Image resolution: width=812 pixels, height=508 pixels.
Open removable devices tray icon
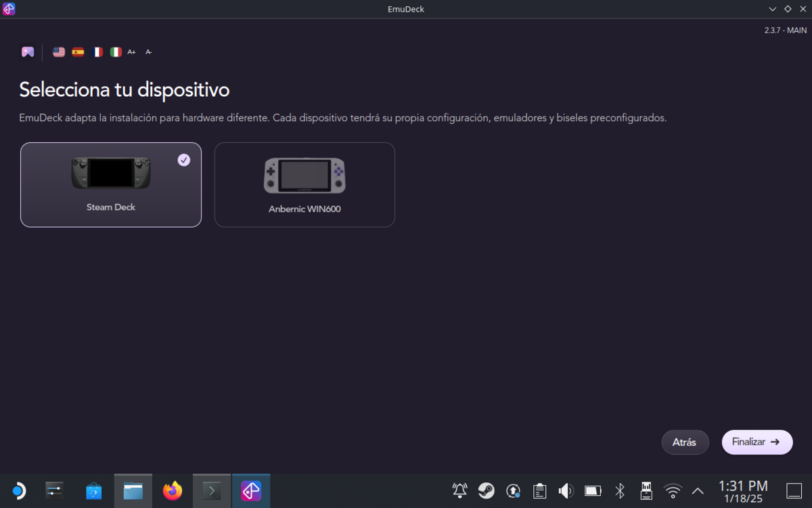646,490
